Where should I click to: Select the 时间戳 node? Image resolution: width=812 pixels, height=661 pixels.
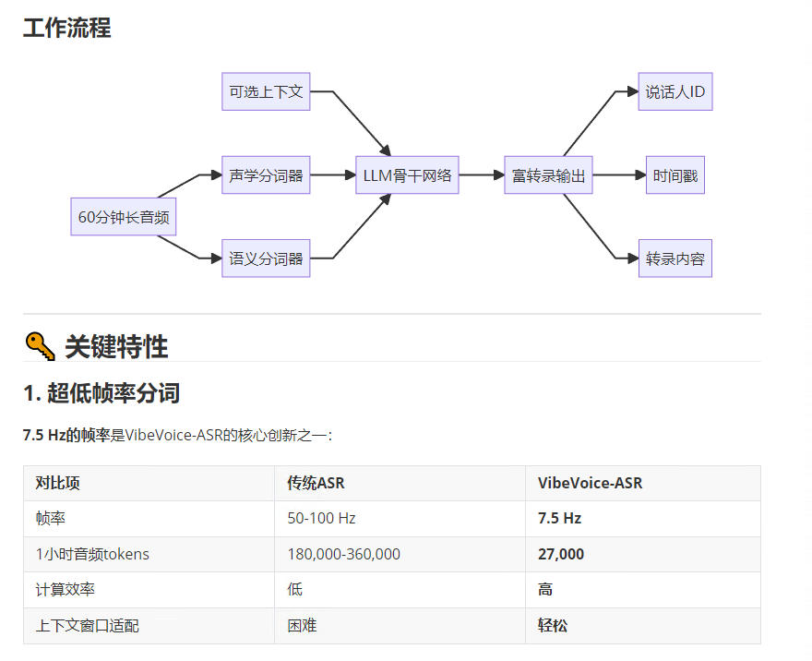click(x=675, y=175)
